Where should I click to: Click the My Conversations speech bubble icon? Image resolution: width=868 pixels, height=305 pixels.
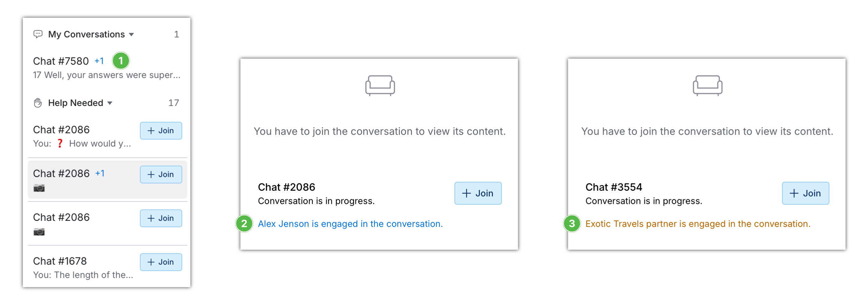click(x=38, y=34)
